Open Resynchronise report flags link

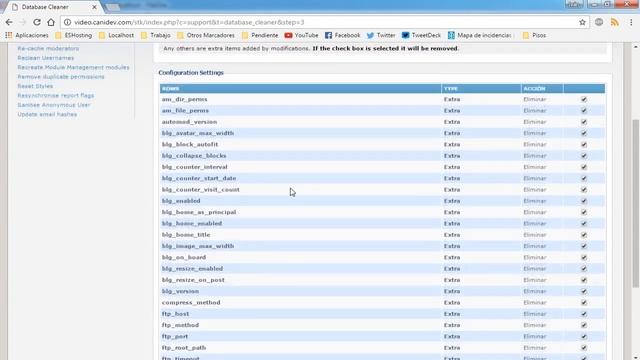tap(56, 96)
